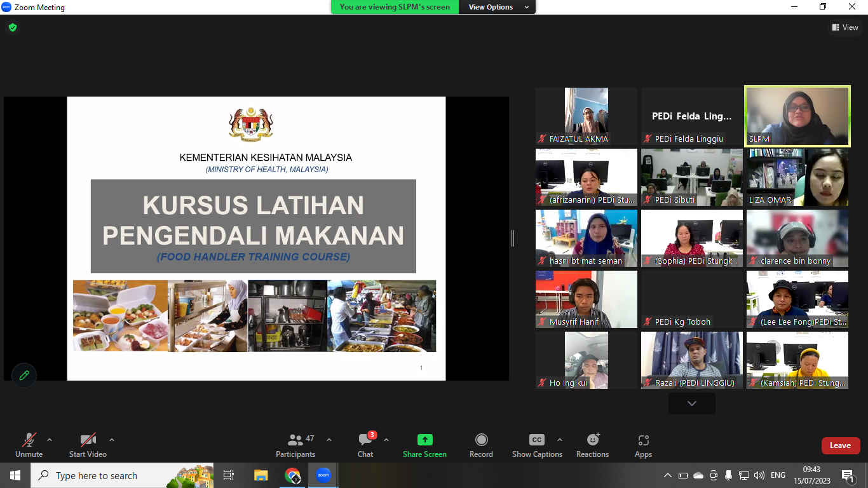Click the red Leave button
The image size is (868, 488).
[x=840, y=445]
